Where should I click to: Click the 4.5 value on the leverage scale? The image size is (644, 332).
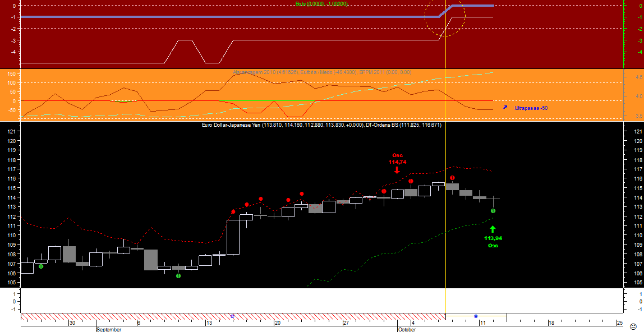coord(639,77)
